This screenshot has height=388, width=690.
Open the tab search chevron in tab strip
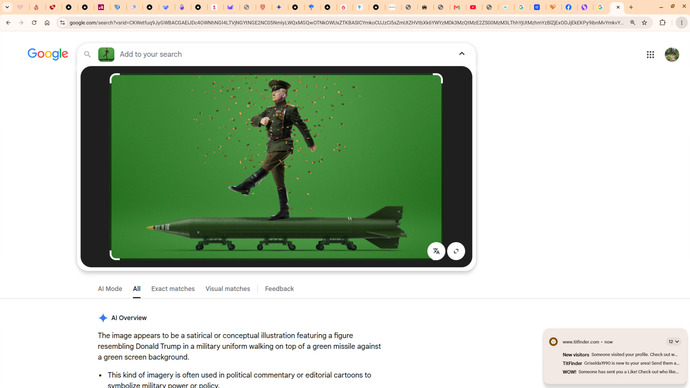coord(7,7)
